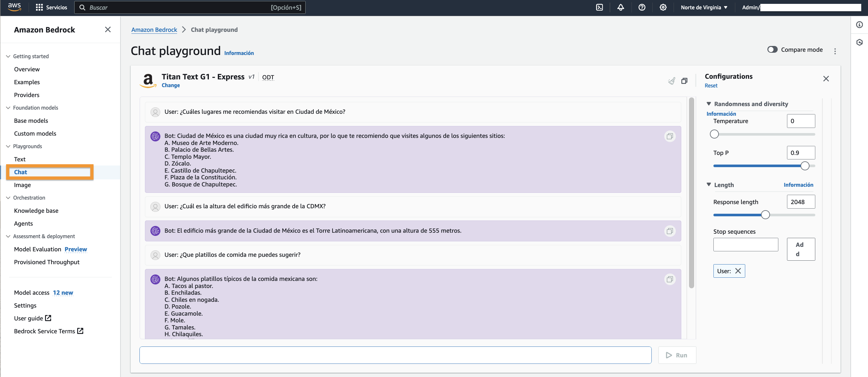Open AWS CloudShell icon in top bar
868x377 pixels.
tap(599, 7)
